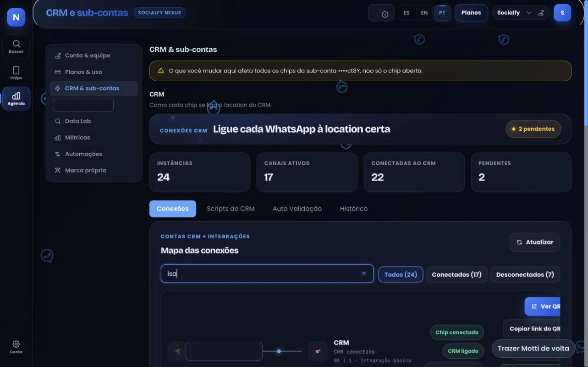Click the Planos button in header
Screen dimensions: 588x367
click(x=471, y=13)
